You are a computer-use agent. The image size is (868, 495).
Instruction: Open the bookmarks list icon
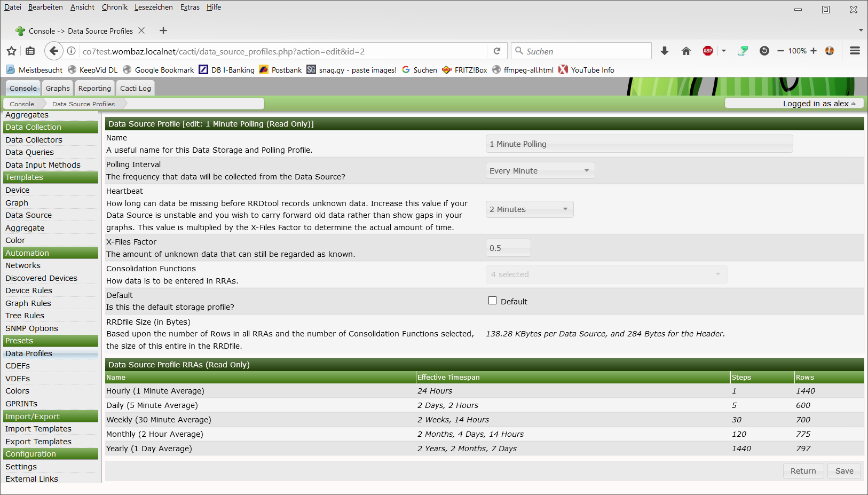(x=30, y=51)
